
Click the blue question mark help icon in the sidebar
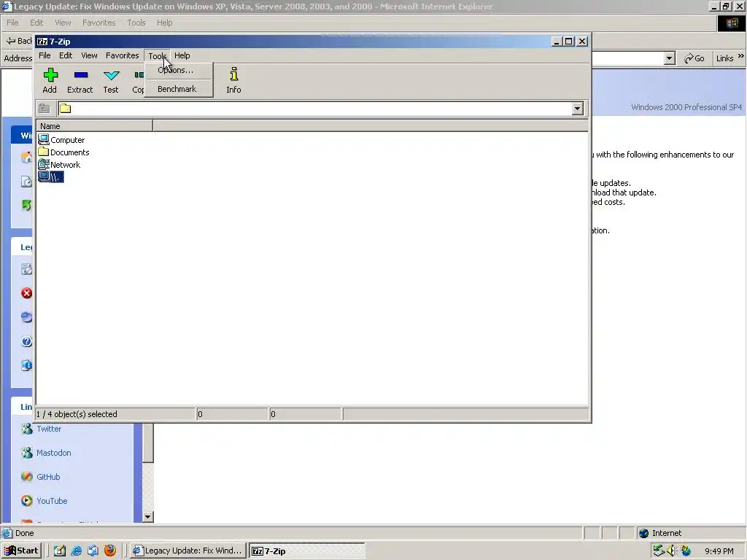[27, 341]
